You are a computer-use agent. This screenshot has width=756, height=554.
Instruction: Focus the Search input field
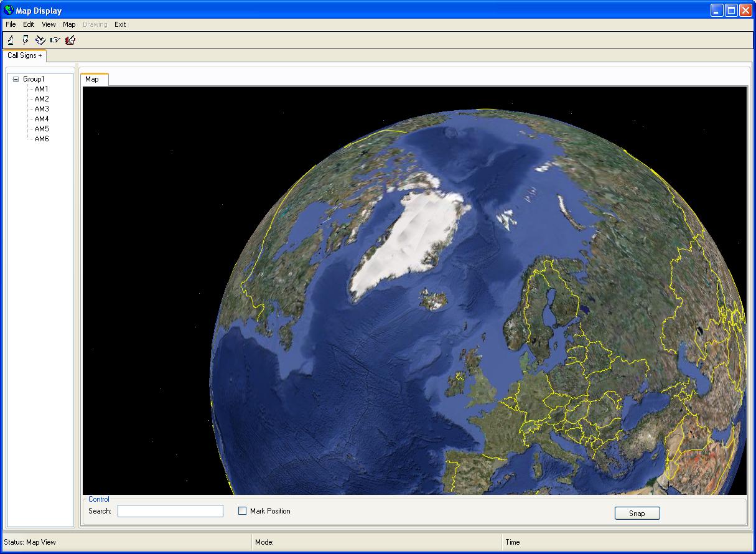click(x=170, y=511)
